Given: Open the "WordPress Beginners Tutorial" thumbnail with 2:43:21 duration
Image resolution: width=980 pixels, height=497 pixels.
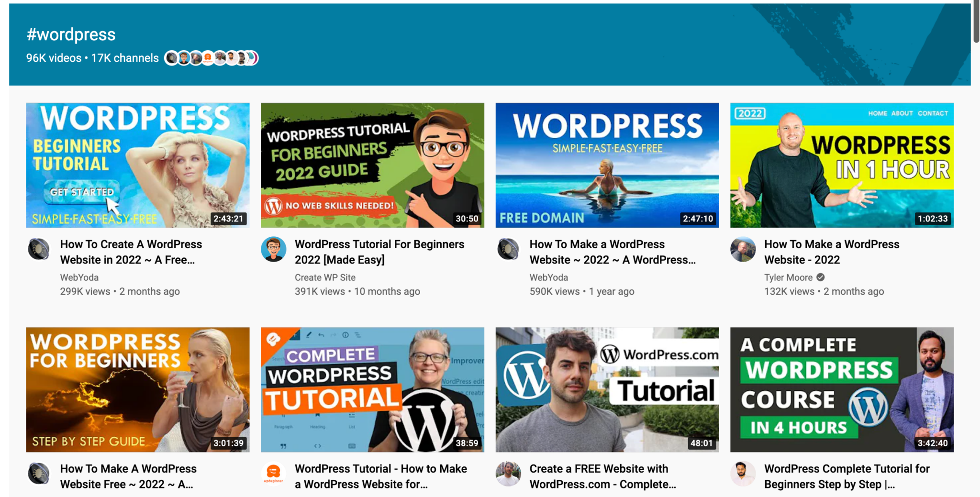Looking at the screenshot, I should 138,165.
